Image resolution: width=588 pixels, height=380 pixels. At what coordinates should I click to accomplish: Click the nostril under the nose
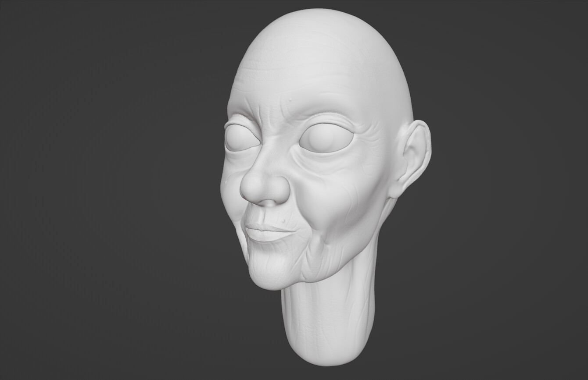[x=269, y=202]
